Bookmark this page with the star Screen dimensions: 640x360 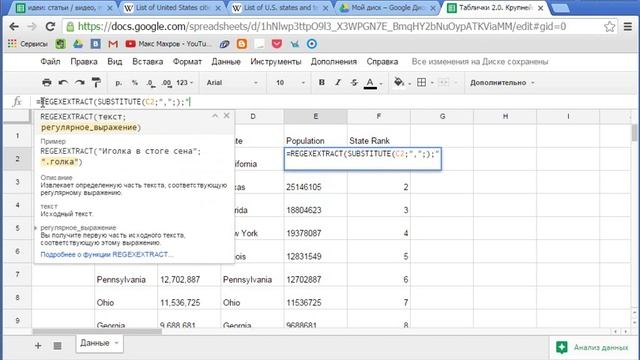[609, 27]
